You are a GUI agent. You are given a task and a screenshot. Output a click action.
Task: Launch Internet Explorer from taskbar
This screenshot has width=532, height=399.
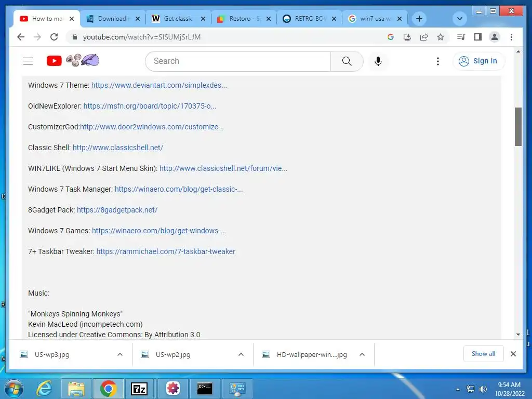[44, 389]
